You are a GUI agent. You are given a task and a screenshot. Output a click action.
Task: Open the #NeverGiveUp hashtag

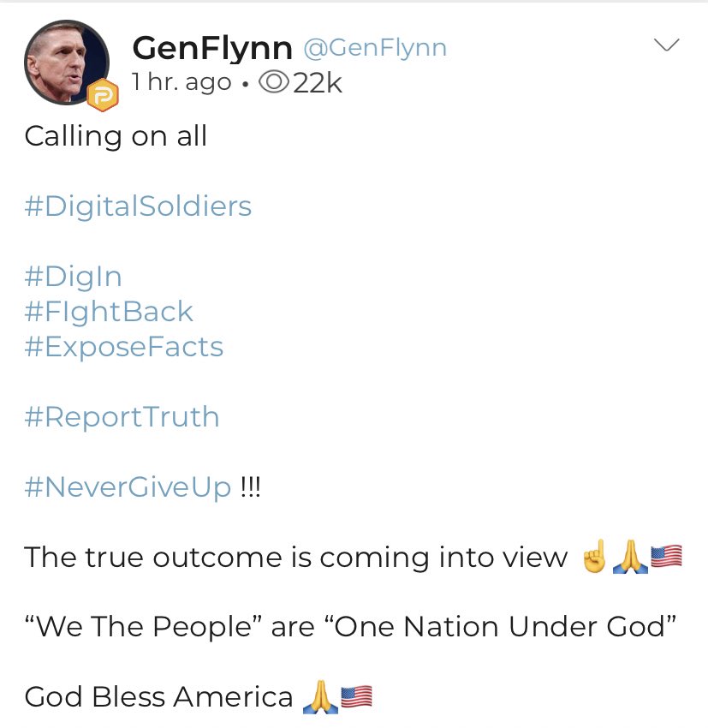pyautogui.click(x=128, y=487)
